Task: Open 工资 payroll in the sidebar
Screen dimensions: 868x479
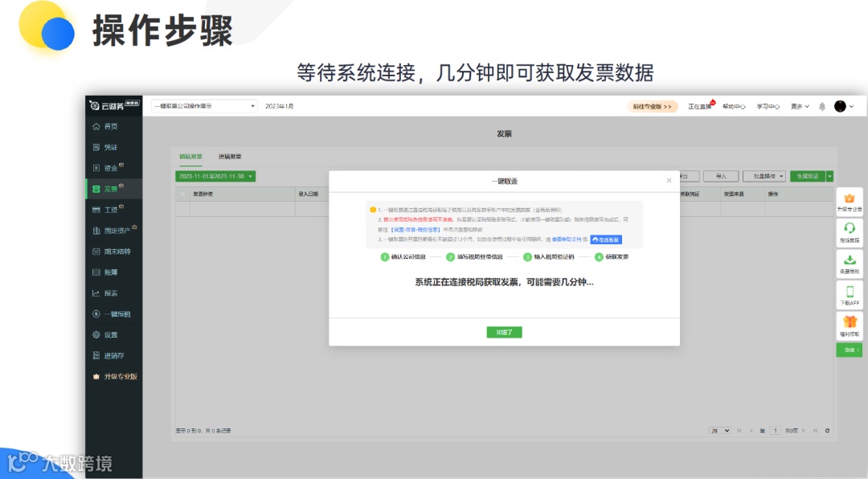Action: [x=113, y=210]
